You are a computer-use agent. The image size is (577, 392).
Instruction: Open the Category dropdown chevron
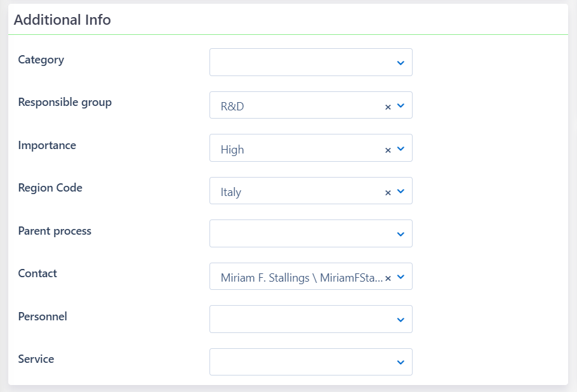click(401, 63)
